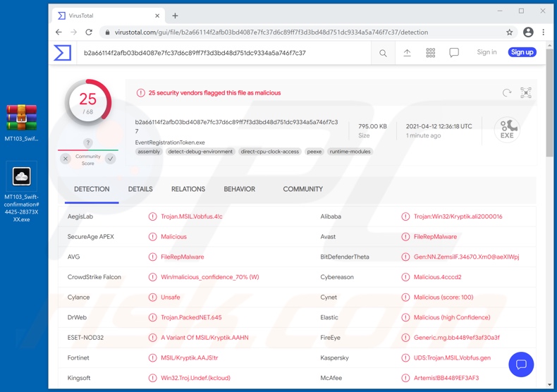Click the detect-debug-environment tag
The width and height of the screenshot is (557, 392).
pos(200,152)
